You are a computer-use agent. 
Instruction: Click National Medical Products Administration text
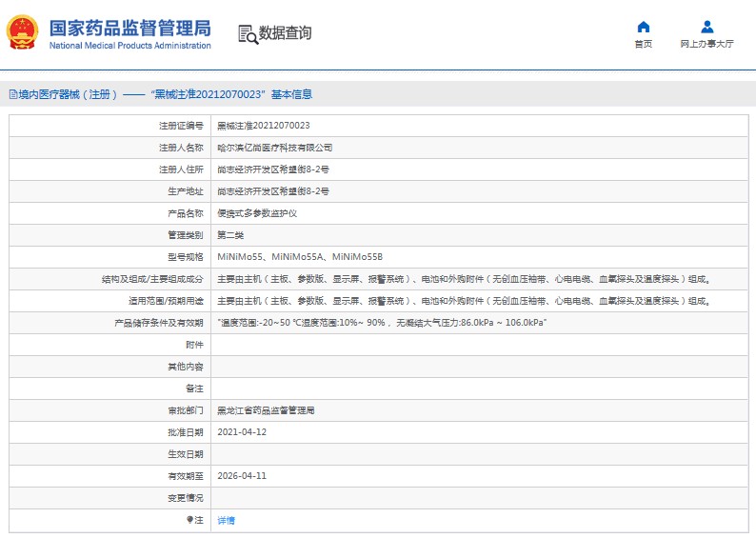130,46
